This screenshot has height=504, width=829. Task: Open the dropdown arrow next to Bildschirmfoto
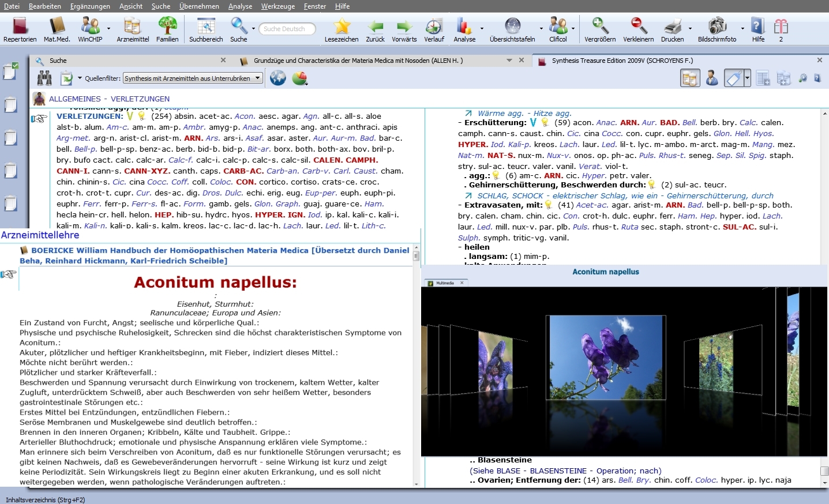point(742,28)
